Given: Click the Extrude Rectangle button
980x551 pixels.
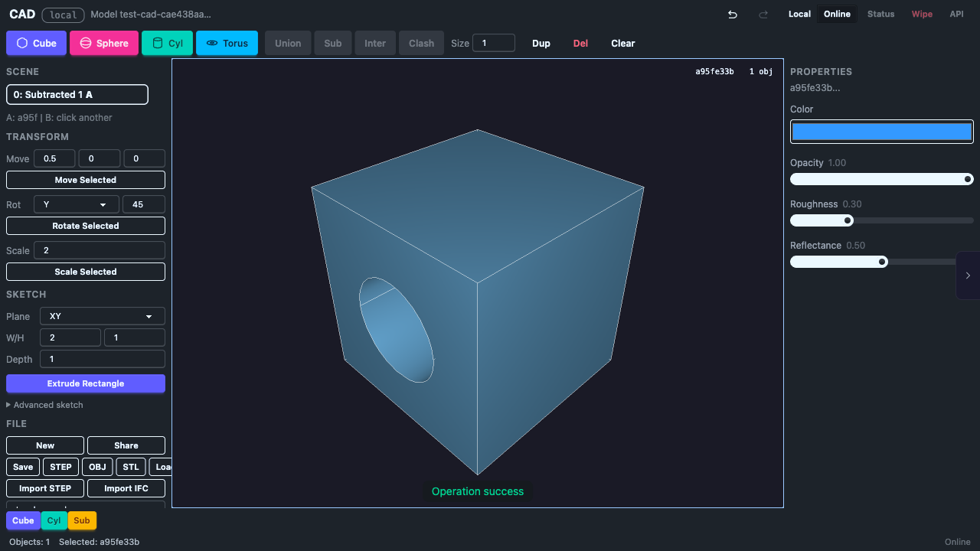Looking at the screenshot, I should pyautogui.click(x=85, y=383).
